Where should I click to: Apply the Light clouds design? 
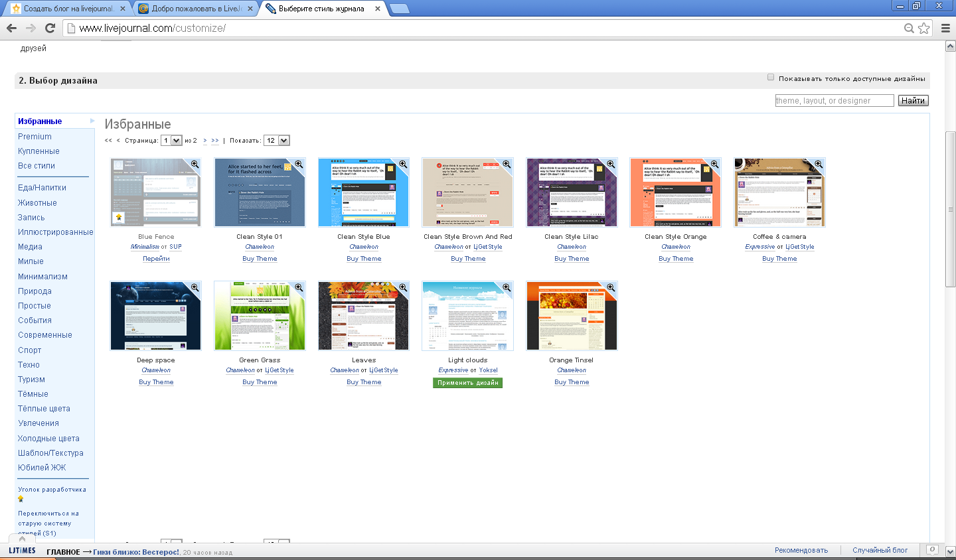(468, 383)
